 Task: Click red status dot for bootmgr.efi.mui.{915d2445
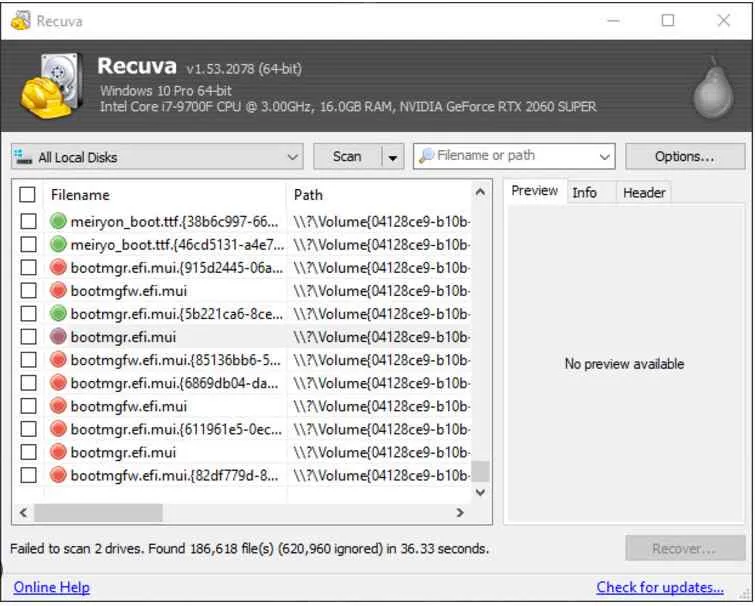click(58, 268)
